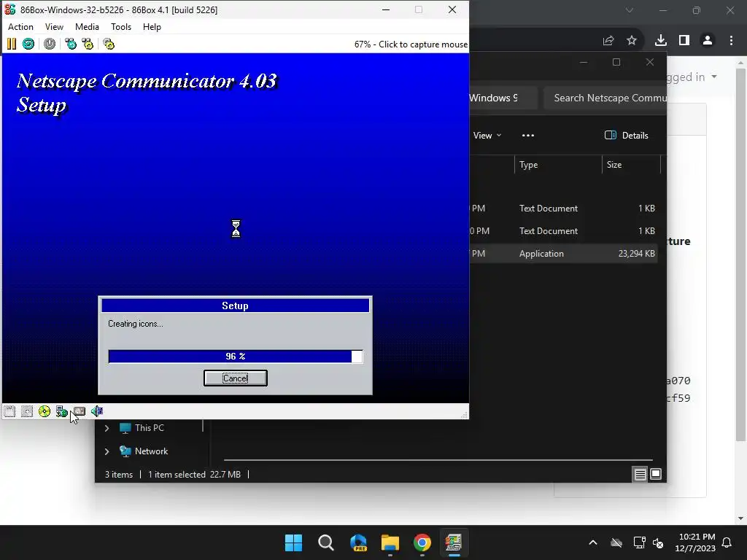Screen dimensions: 747x560
Task: Click the CD-ROM drive status icon
Action: [44, 411]
